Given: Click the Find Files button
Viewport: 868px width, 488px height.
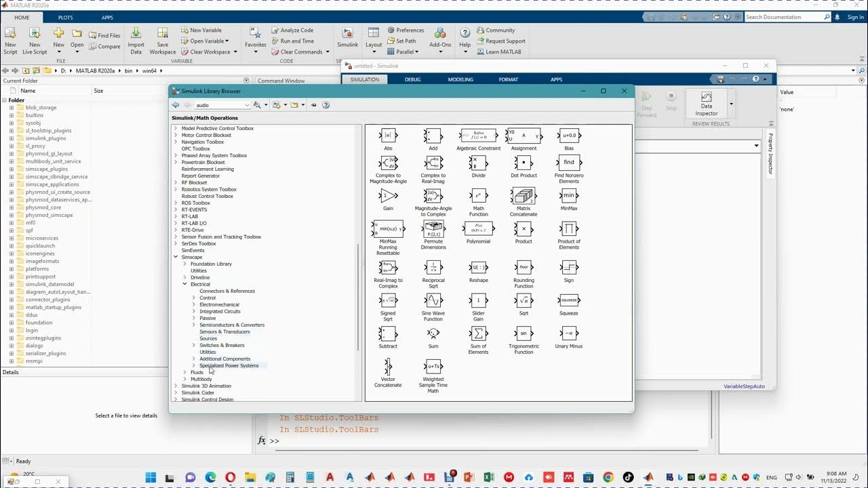Looking at the screenshot, I should point(104,35).
